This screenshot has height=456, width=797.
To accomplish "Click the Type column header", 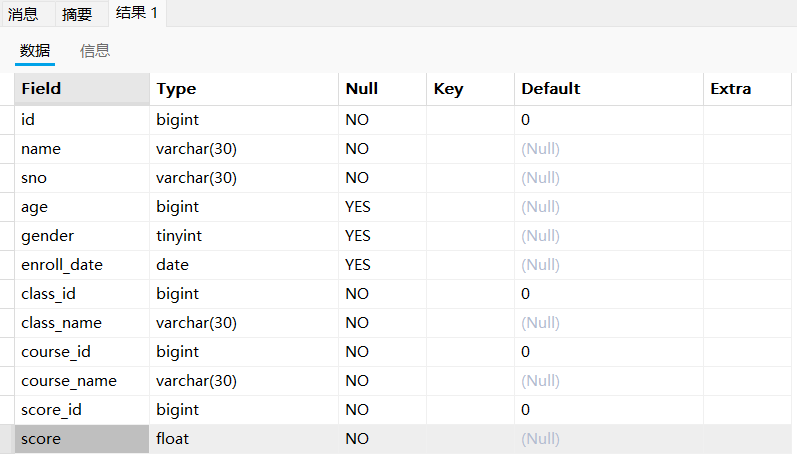I will tap(244, 89).
